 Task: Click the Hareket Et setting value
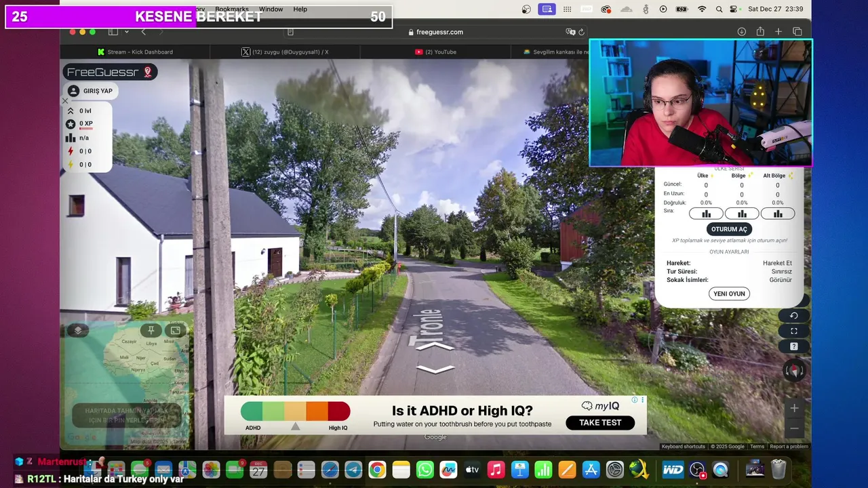click(777, 263)
